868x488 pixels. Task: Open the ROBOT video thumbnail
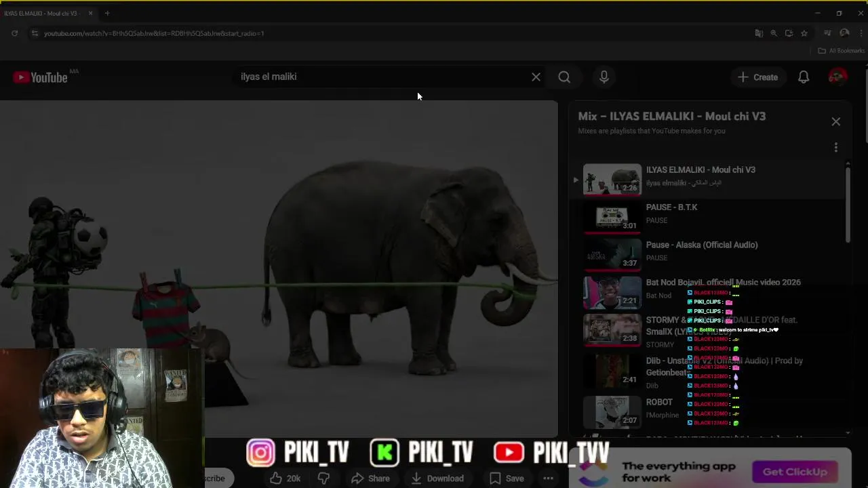tap(612, 412)
